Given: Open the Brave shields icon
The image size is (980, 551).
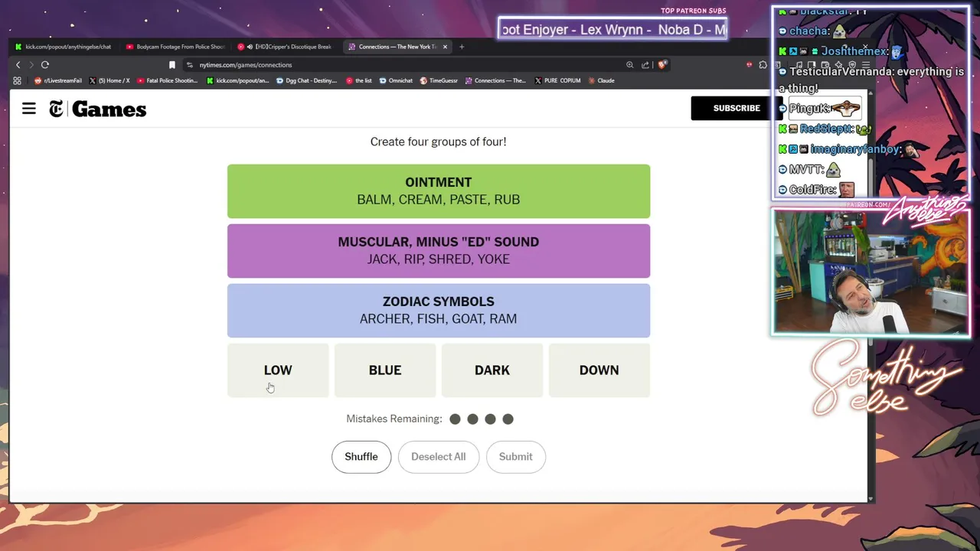Looking at the screenshot, I should tap(662, 65).
